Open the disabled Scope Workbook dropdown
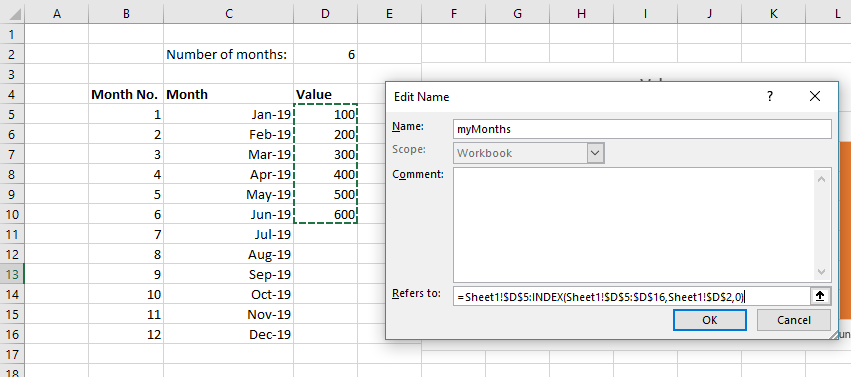The height and width of the screenshot is (377, 851). [595, 153]
